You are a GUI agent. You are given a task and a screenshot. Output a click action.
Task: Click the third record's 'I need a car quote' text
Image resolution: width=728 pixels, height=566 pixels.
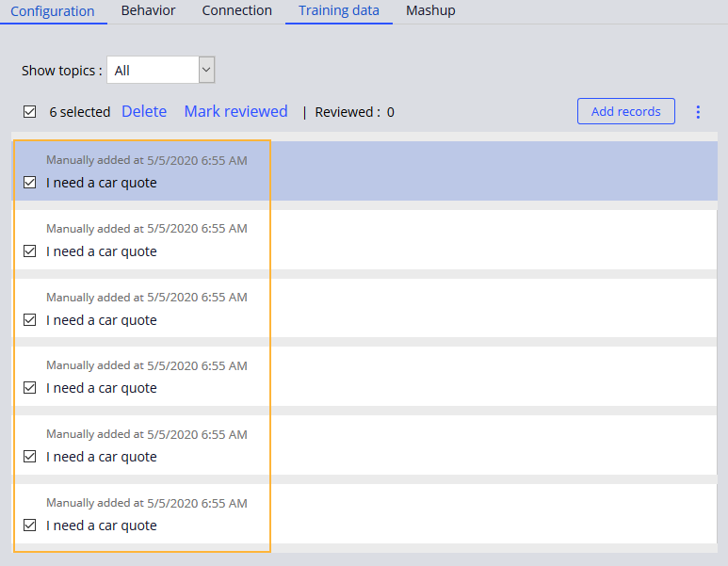pyautogui.click(x=102, y=320)
